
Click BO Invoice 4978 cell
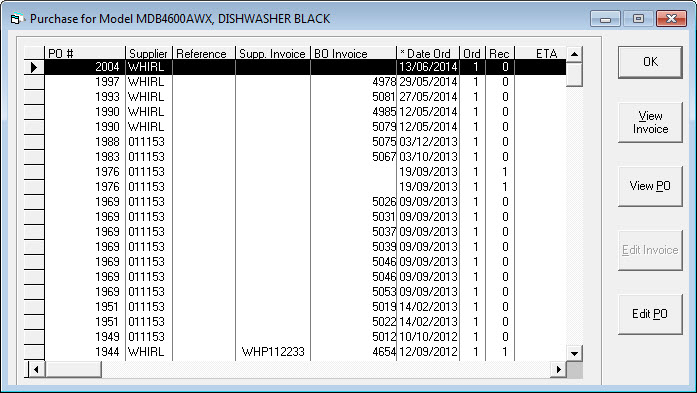point(353,82)
